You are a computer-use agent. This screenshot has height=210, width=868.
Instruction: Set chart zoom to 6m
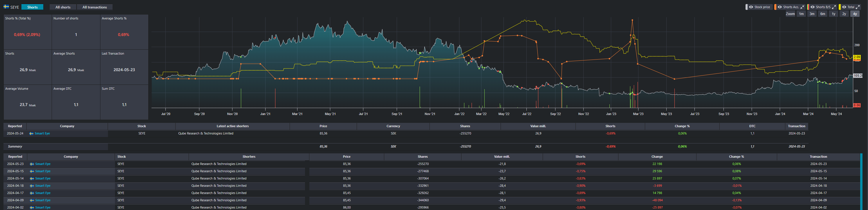pos(822,14)
